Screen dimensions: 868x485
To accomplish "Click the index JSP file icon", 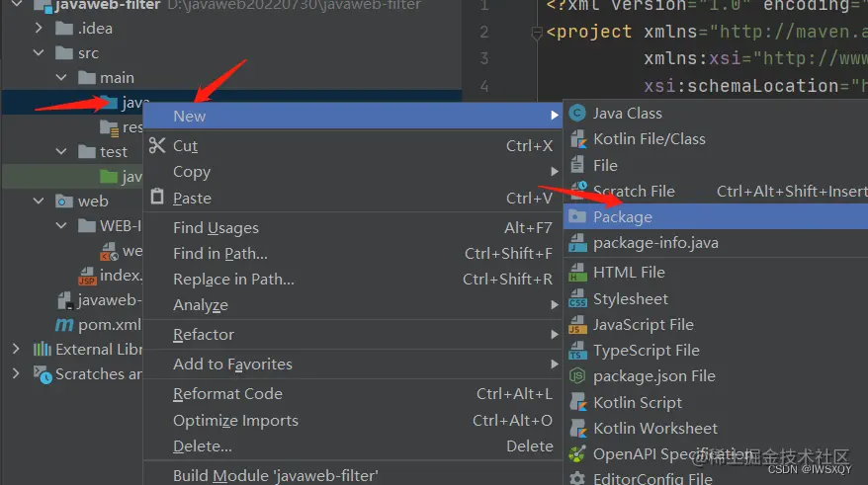I will click(87, 276).
